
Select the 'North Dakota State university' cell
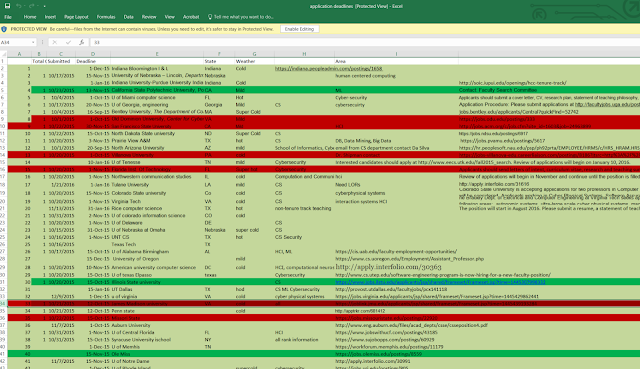[x=157, y=133]
